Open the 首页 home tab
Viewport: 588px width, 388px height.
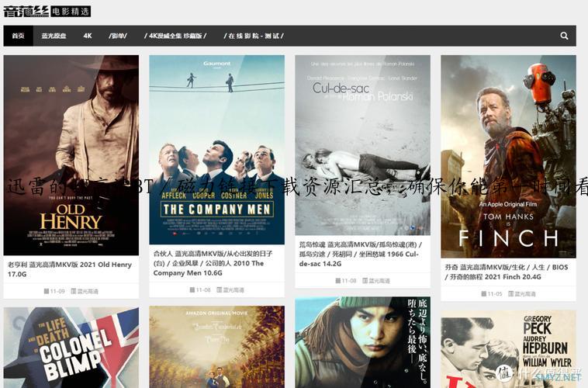point(18,36)
